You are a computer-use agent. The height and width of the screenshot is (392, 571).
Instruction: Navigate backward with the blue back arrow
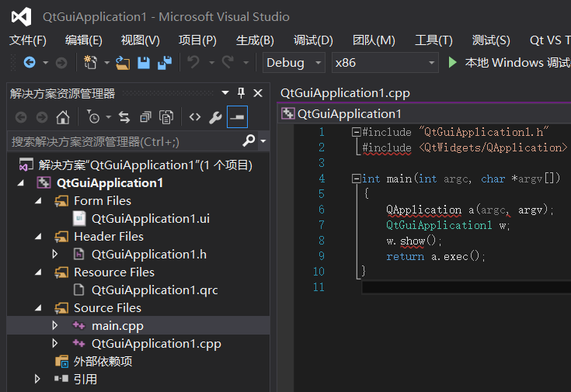click(x=30, y=63)
